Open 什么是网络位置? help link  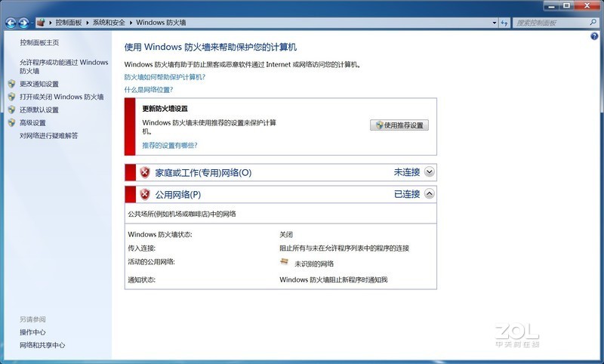(149, 90)
